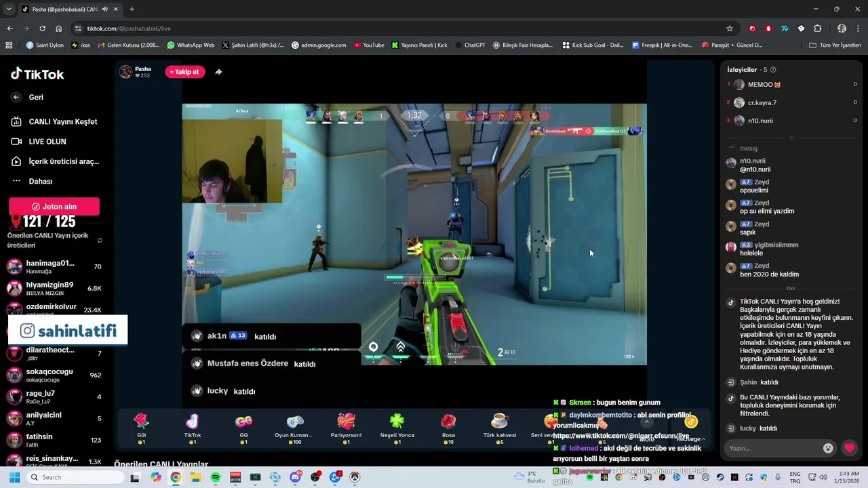Select viewer n10.nurii in ranking
868x488 pixels.
791,121
